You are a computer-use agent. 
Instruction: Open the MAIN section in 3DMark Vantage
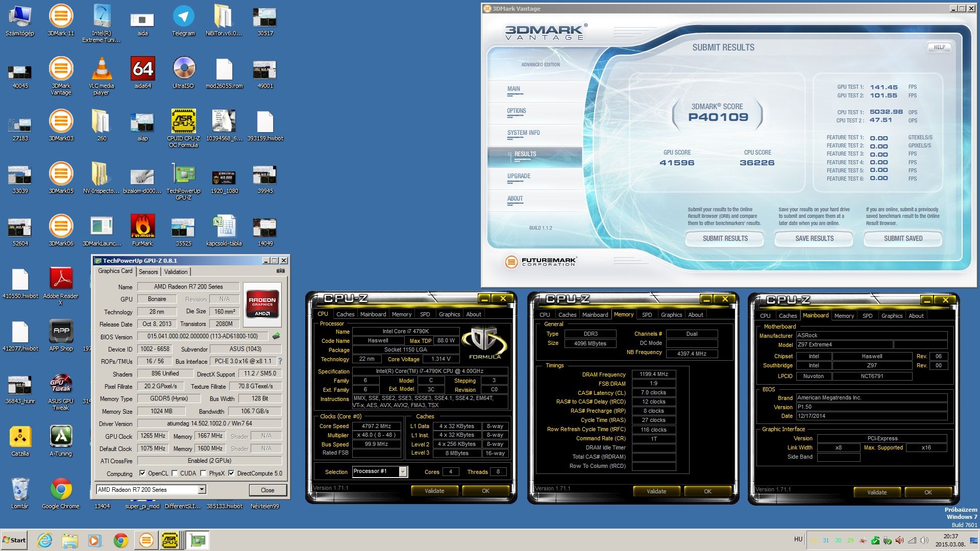point(513,89)
